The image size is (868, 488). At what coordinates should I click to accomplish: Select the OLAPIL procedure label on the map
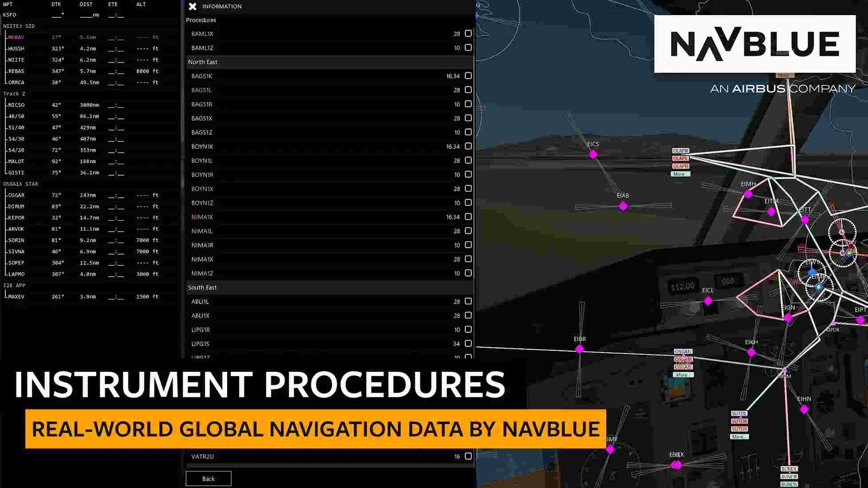[681, 158]
